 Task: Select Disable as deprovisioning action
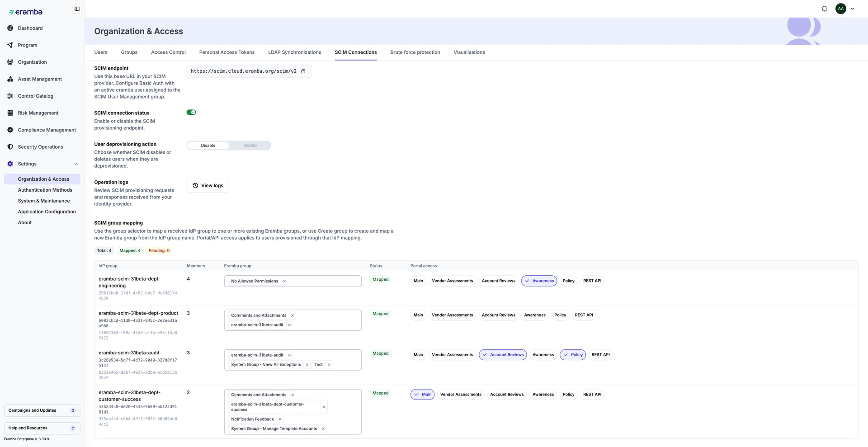[208, 146]
